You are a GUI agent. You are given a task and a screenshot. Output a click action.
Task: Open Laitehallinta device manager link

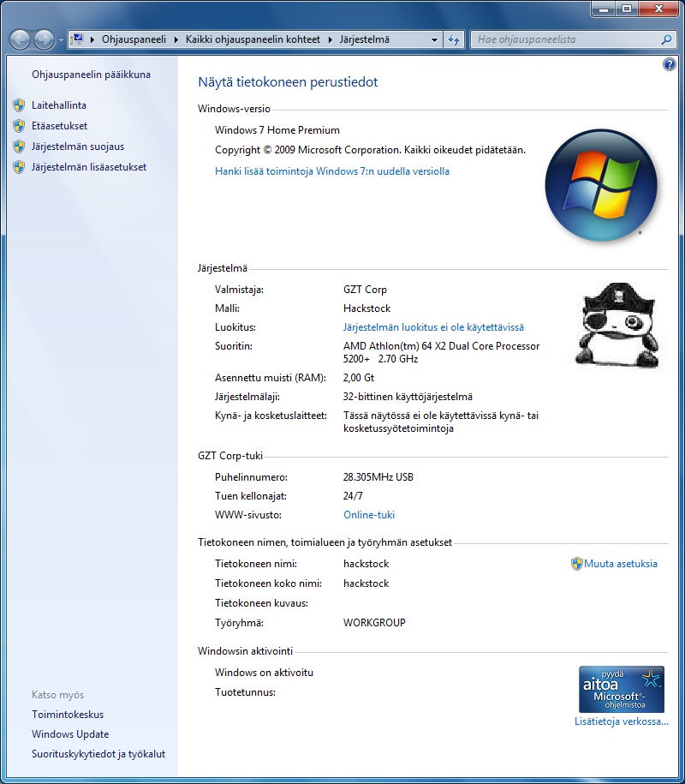[59, 105]
